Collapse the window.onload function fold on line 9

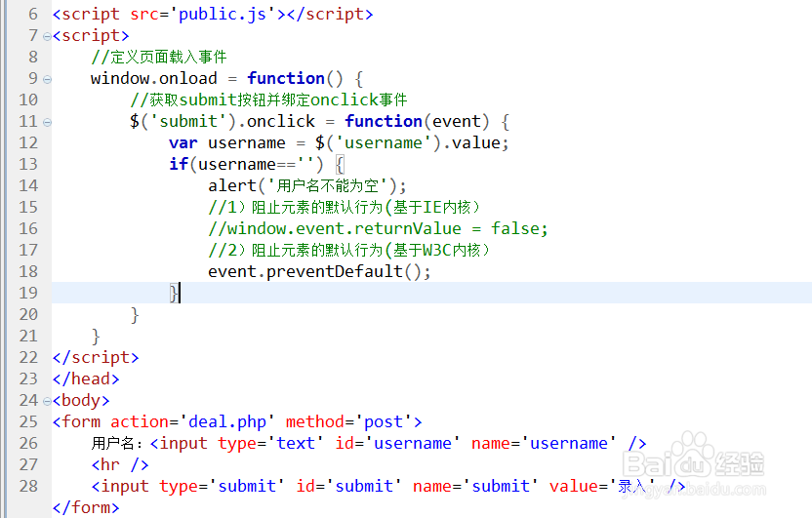[47, 80]
